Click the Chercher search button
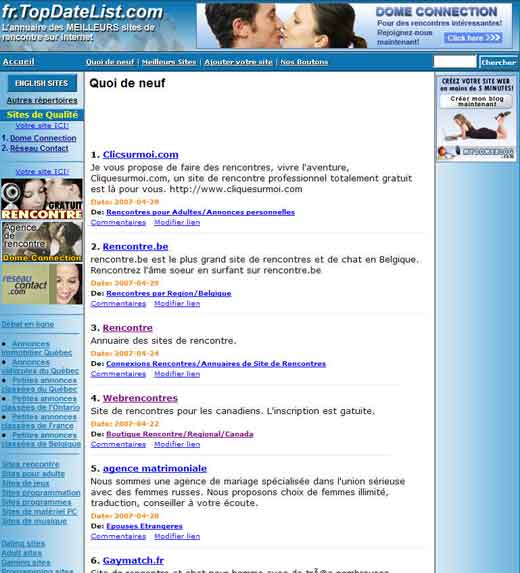The height and width of the screenshot is (573, 520). click(498, 62)
